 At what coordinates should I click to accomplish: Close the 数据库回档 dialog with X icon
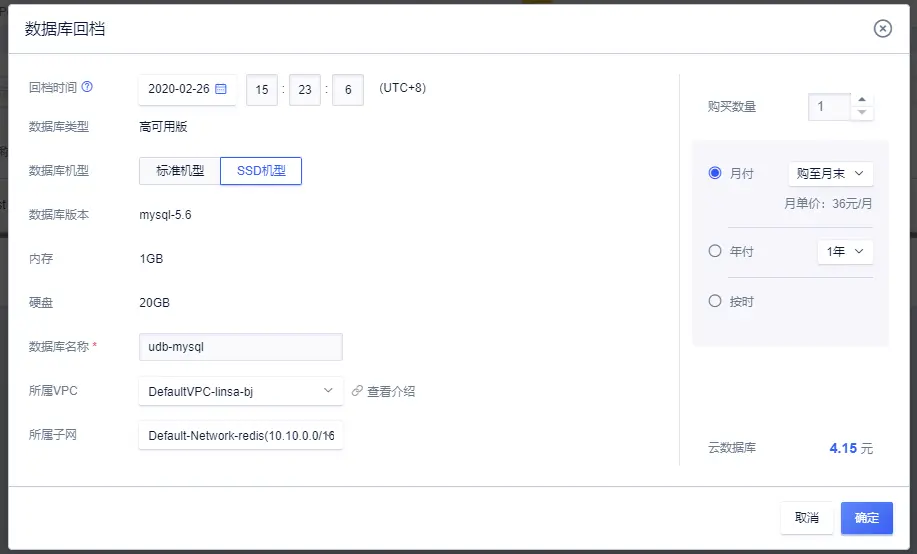(x=882, y=28)
